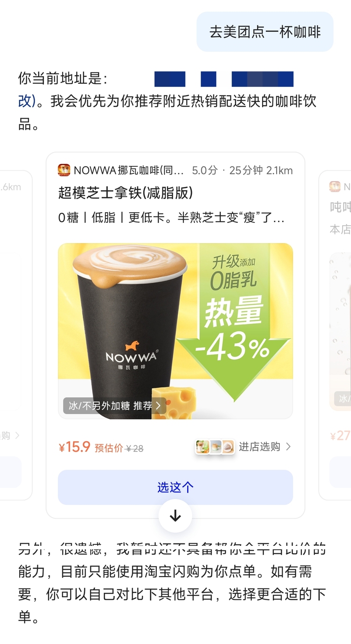The image size is (351, 644).
Task: Tap the select button on right card
Action: coord(340,472)
